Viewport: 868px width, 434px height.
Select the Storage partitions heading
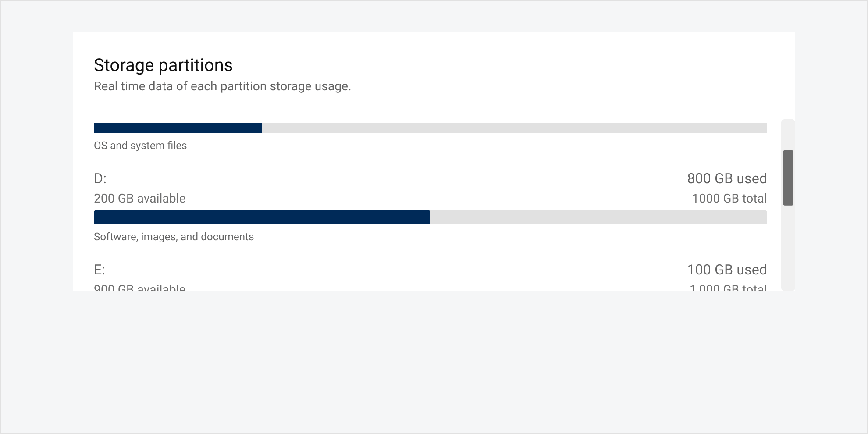coord(163,64)
